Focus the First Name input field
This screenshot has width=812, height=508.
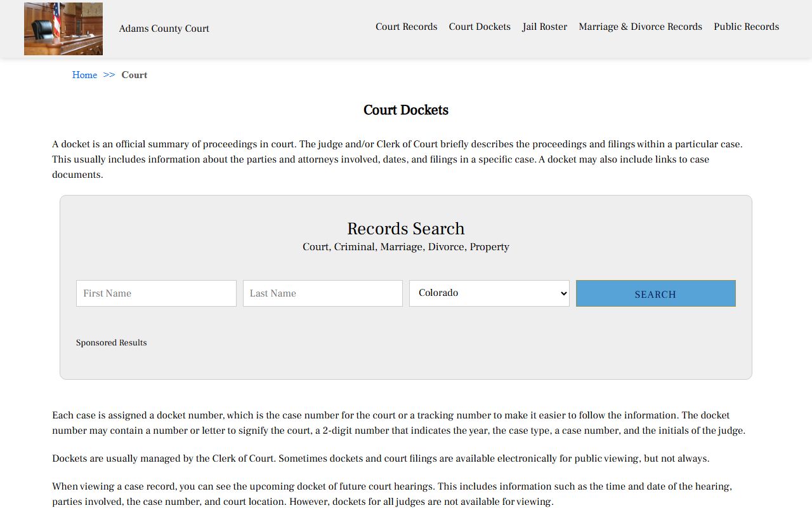[x=156, y=293]
